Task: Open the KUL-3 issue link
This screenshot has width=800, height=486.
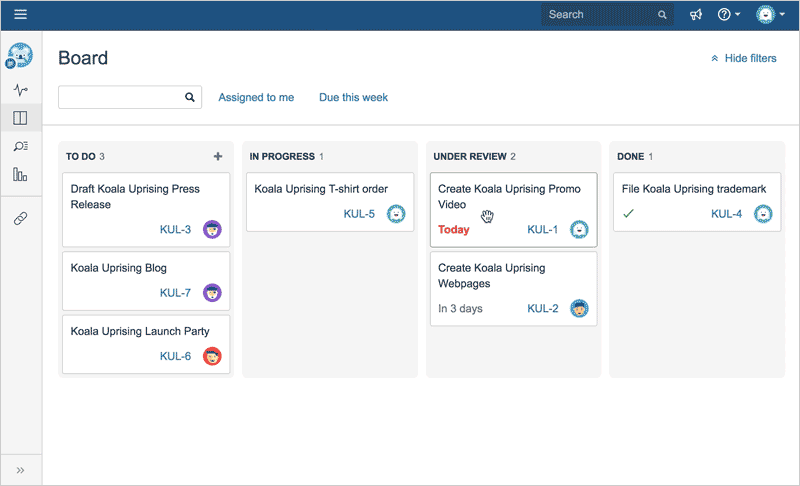Action: coord(175,230)
